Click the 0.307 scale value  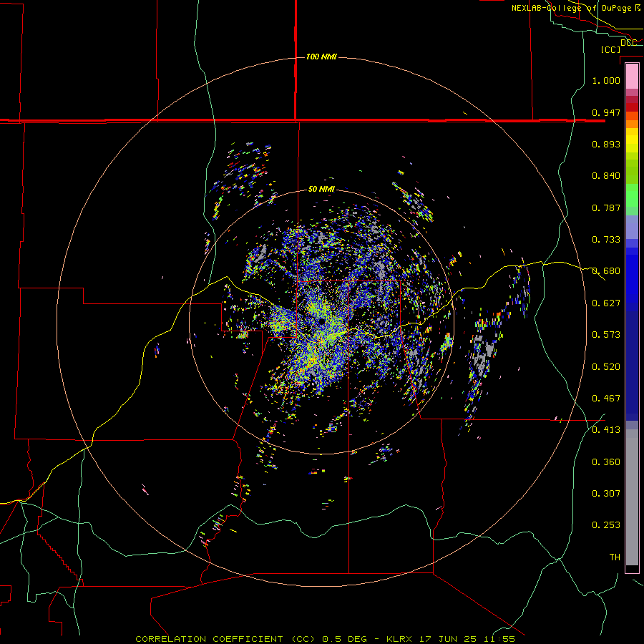pyautogui.click(x=606, y=494)
